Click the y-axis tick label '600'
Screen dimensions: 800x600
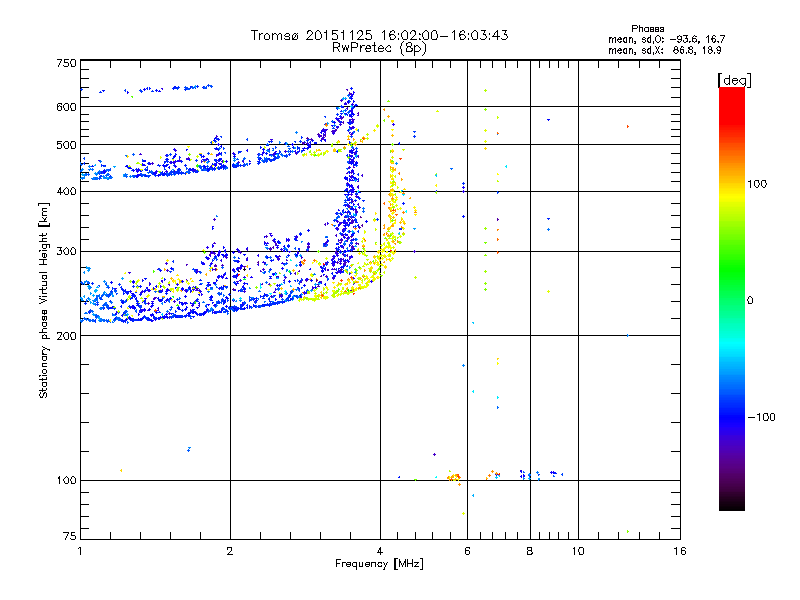66,107
